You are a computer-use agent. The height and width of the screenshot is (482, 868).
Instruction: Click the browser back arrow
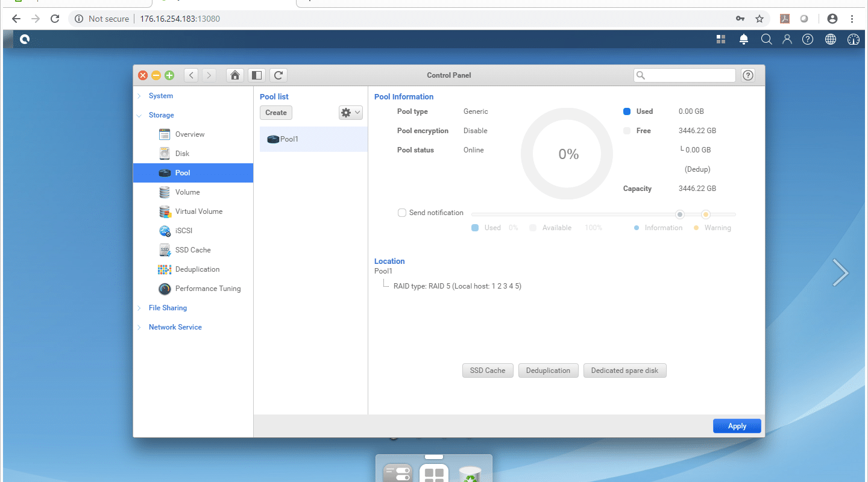(16, 19)
